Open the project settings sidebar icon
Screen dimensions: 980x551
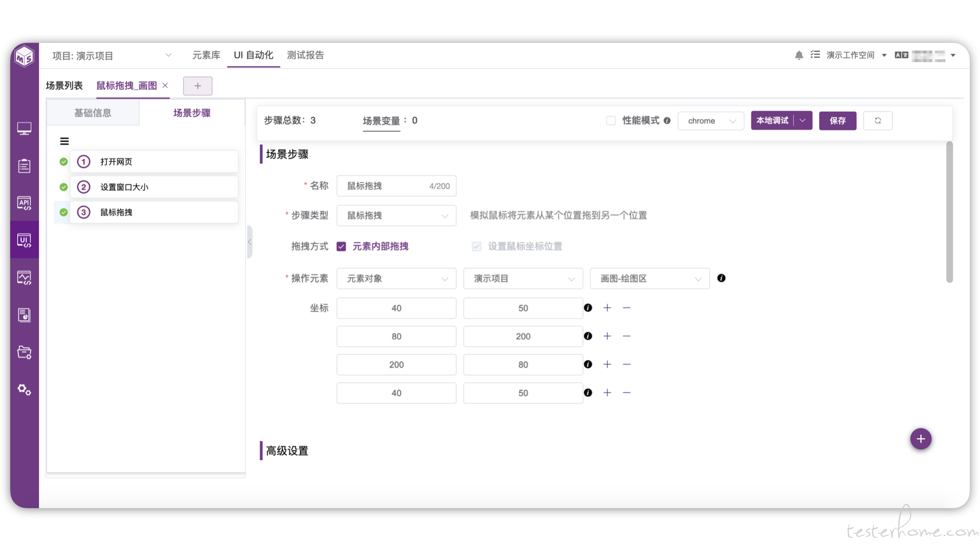[x=24, y=352]
